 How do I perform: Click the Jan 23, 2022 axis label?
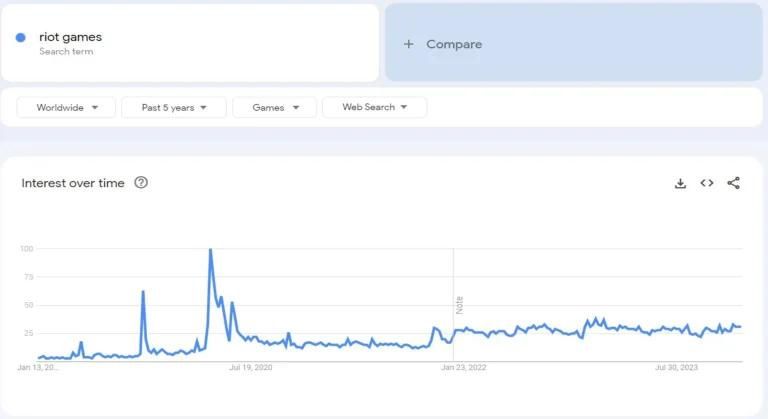(x=463, y=368)
